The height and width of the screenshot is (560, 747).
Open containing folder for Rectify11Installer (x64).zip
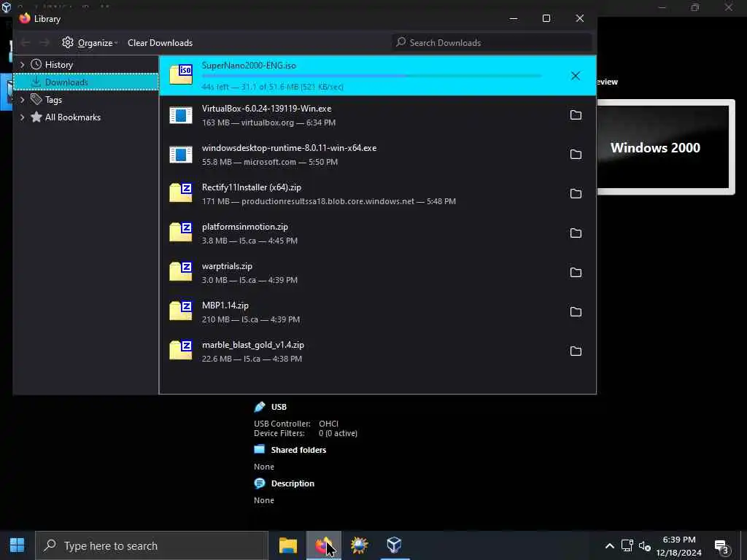coord(576,193)
